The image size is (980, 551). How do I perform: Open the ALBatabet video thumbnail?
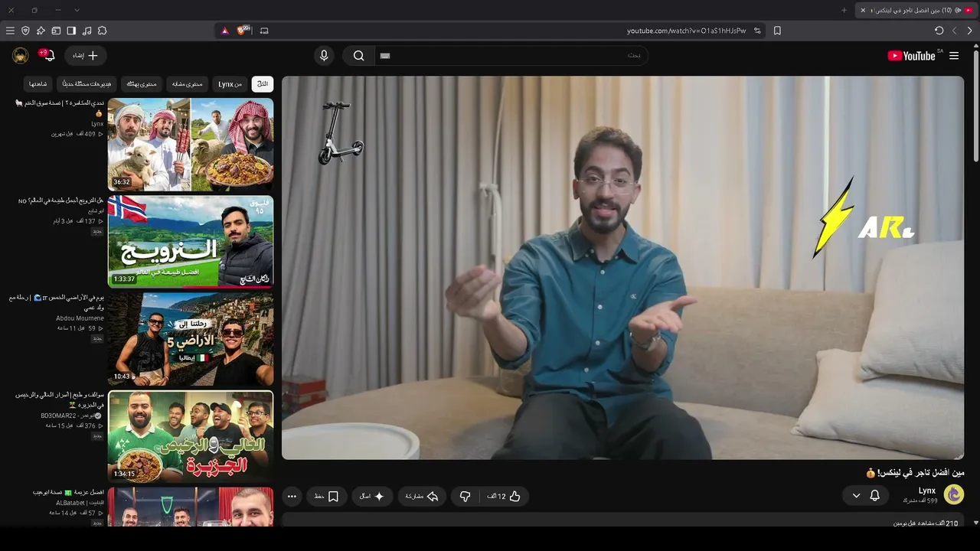(x=191, y=507)
